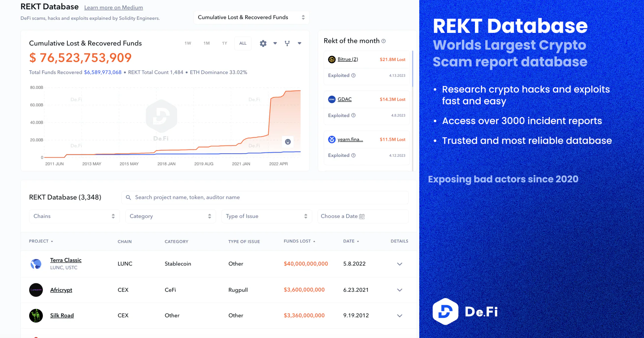Click the Africrypt project logo
The width and height of the screenshot is (644, 338).
36,290
